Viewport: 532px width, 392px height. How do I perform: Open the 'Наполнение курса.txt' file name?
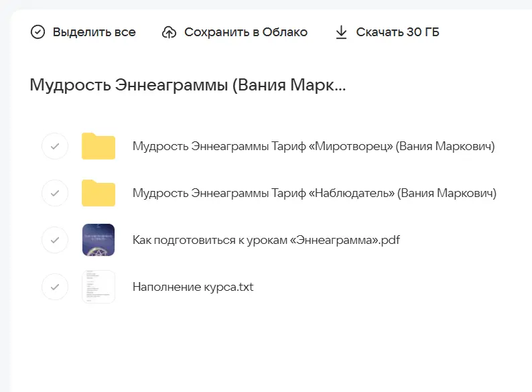(x=193, y=287)
